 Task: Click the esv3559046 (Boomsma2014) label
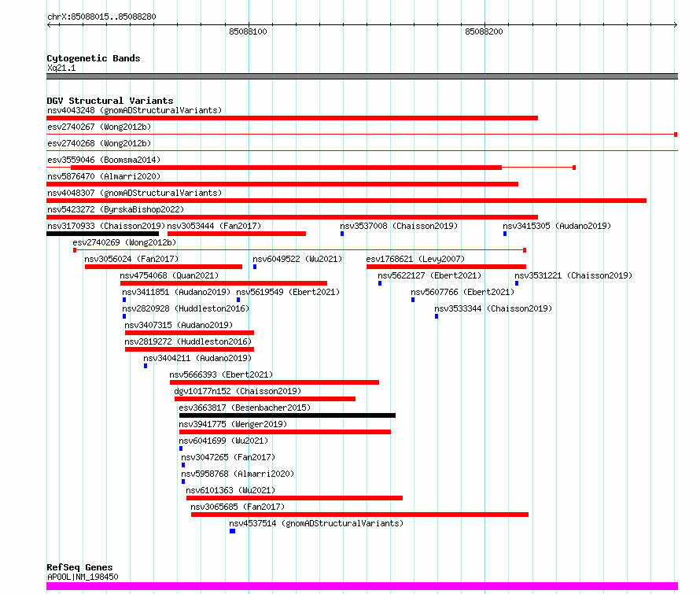coord(104,160)
